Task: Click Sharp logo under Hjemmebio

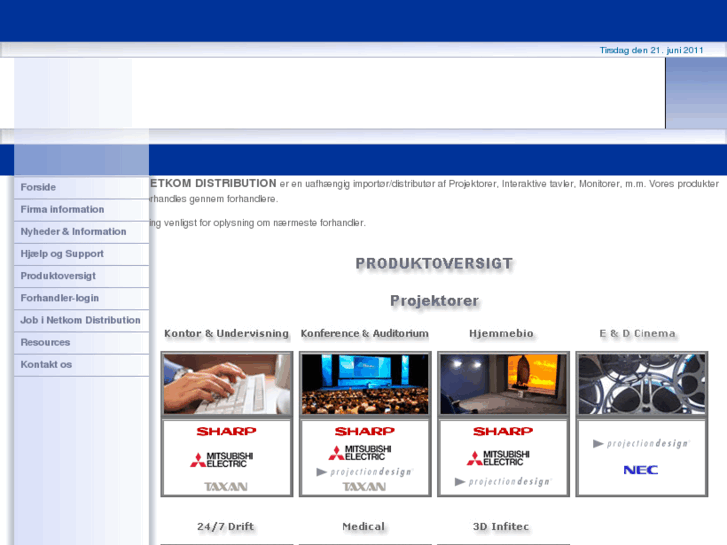Action: tap(503, 431)
